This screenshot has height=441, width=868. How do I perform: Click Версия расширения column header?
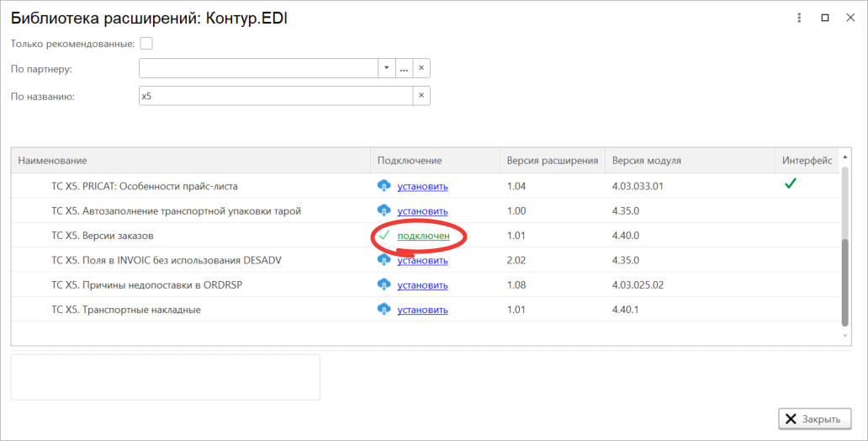[553, 160]
